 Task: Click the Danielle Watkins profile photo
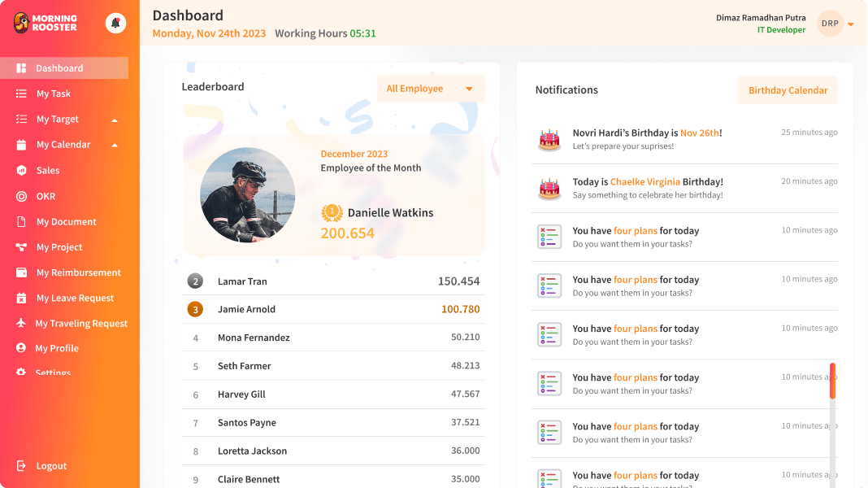247,195
